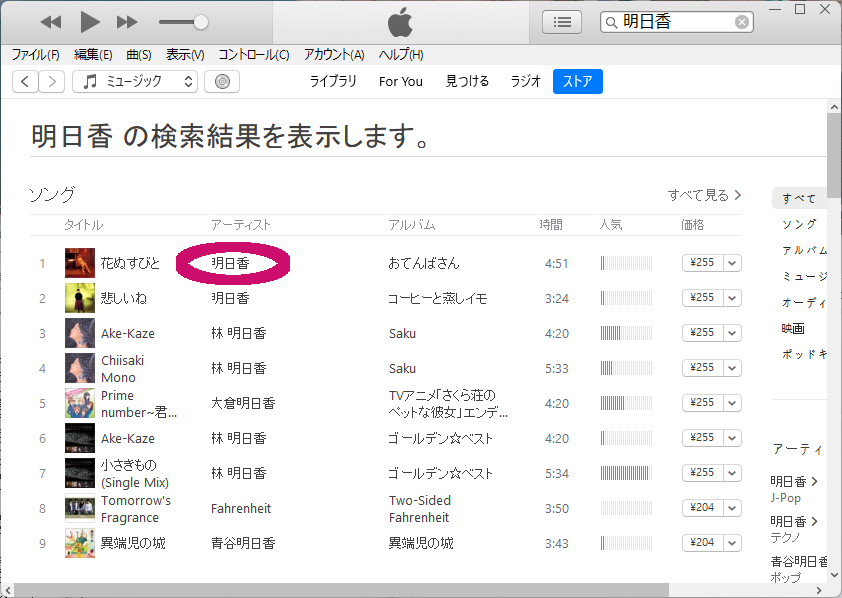Expand price dropdown arrow for 花ぬすびと
Screen dimensions: 842x598
pos(732,263)
